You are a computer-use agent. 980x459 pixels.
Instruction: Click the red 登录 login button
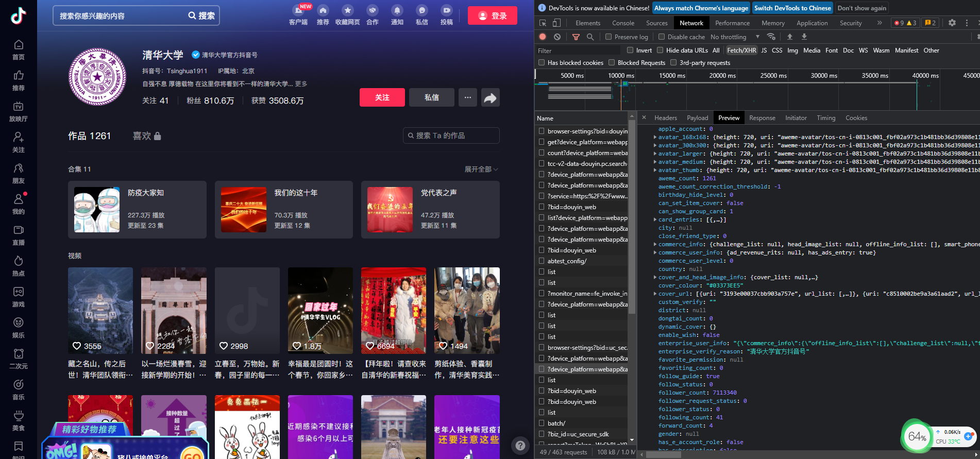point(492,15)
